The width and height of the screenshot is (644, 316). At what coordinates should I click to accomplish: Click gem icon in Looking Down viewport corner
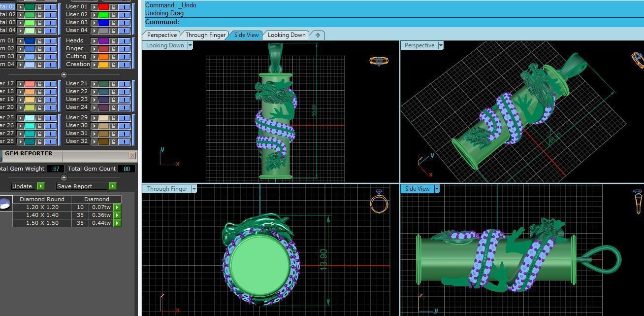(379, 61)
